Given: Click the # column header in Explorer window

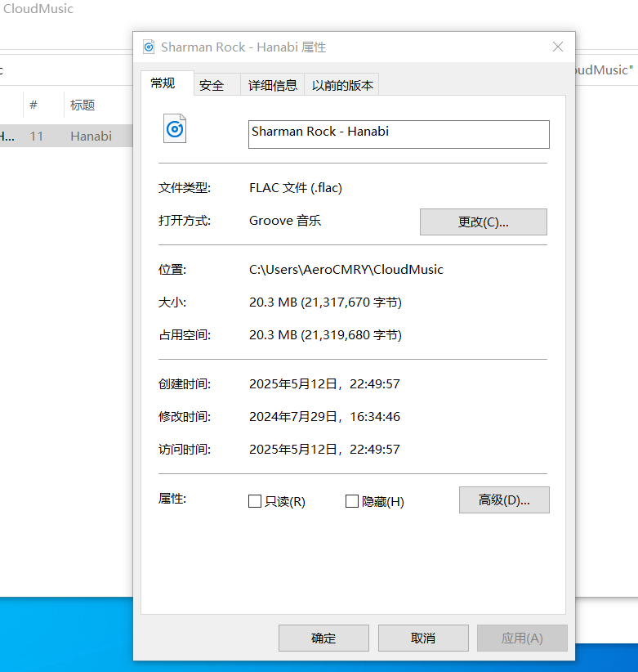Looking at the screenshot, I should tap(33, 105).
